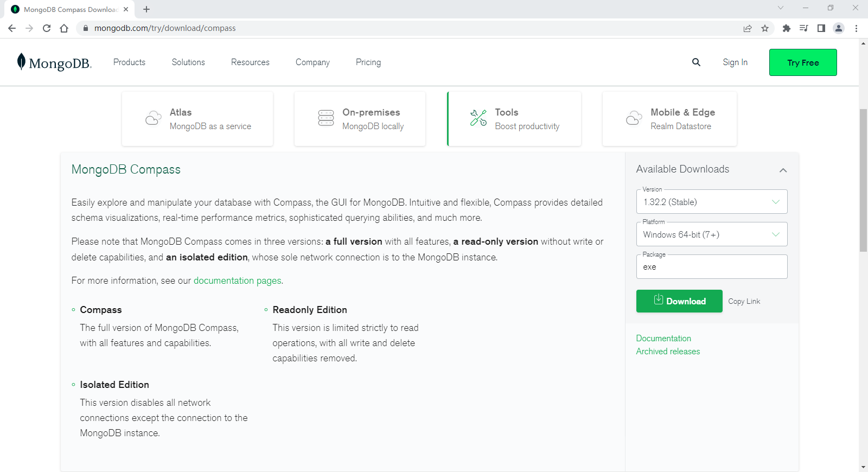Open the media control icon in toolbar

tap(803, 28)
